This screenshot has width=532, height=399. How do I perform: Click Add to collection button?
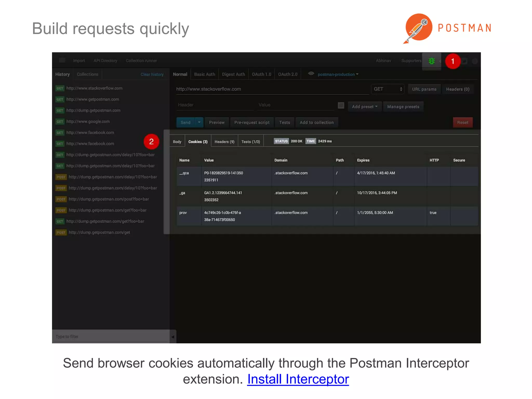click(x=316, y=122)
